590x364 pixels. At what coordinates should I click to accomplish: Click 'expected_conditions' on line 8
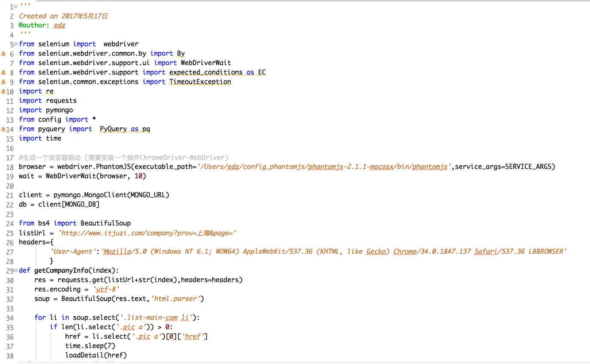point(206,72)
